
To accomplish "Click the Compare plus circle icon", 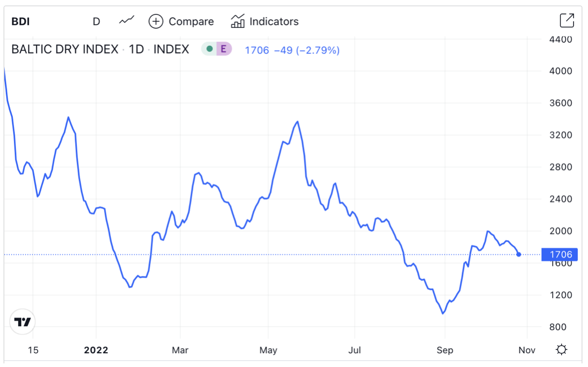I will click(156, 21).
